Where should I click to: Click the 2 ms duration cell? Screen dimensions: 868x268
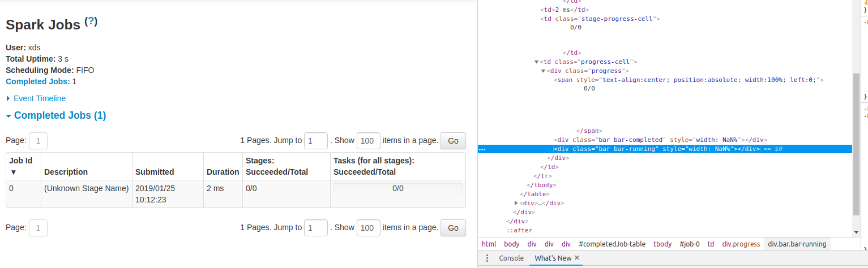click(x=223, y=194)
